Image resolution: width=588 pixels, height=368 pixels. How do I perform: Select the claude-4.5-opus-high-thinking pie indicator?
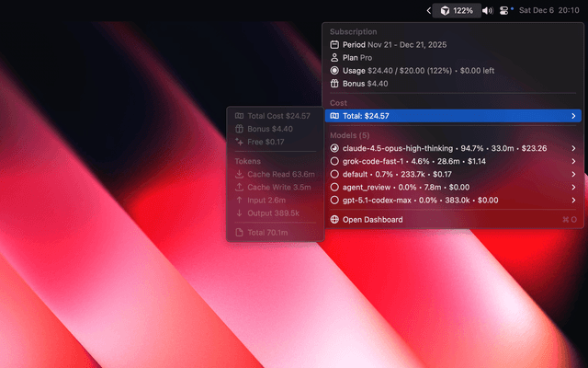coord(334,148)
